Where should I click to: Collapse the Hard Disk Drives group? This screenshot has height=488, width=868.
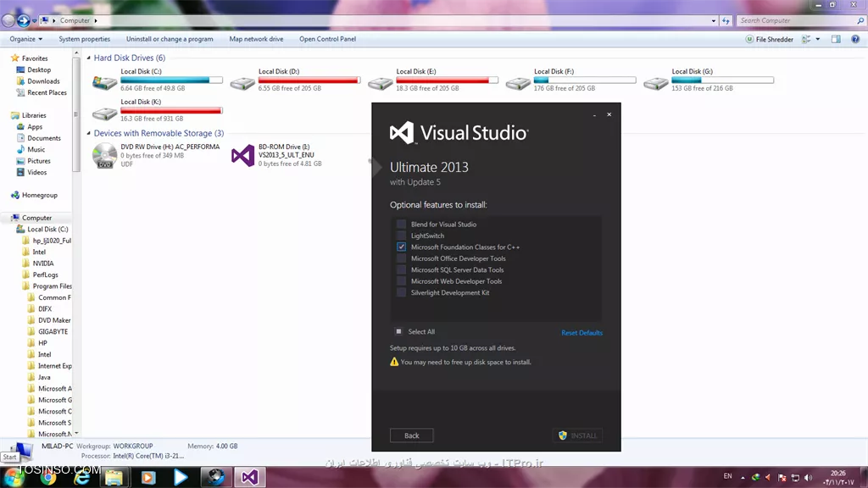88,58
